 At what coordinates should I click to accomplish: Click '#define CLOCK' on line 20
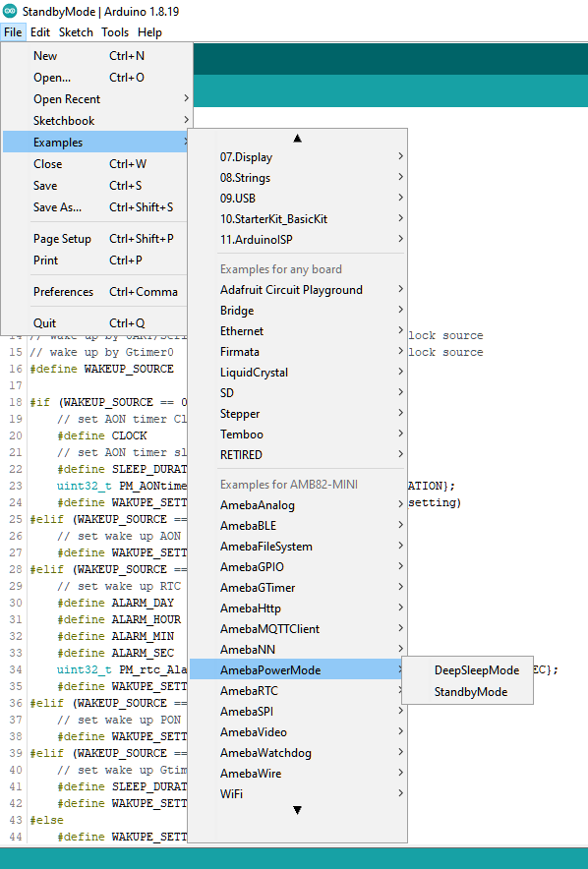(x=102, y=435)
